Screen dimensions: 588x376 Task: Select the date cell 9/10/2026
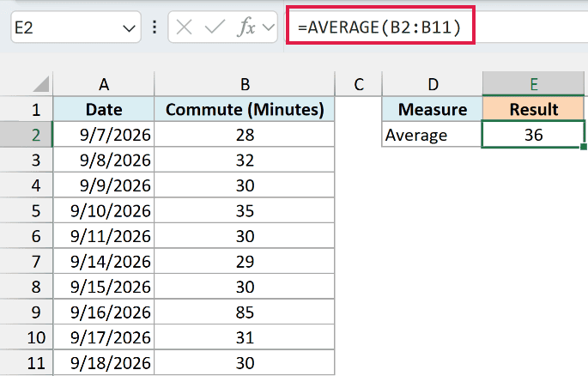coord(104,210)
